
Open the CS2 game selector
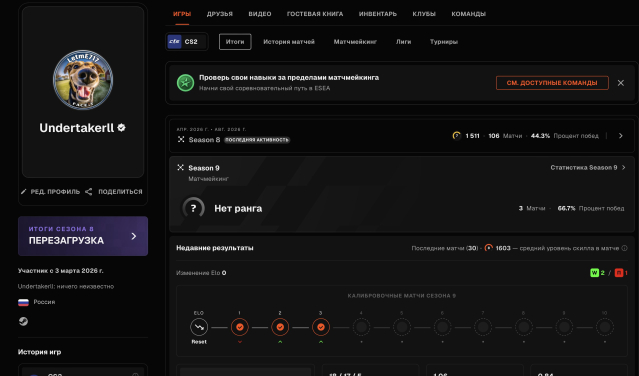[x=187, y=42]
